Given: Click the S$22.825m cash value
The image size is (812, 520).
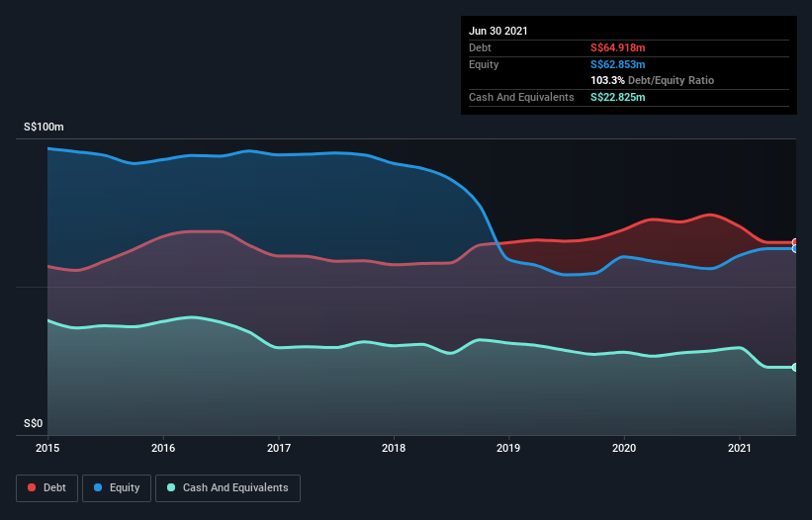Looking at the screenshot, I should (x=618, y=97).
